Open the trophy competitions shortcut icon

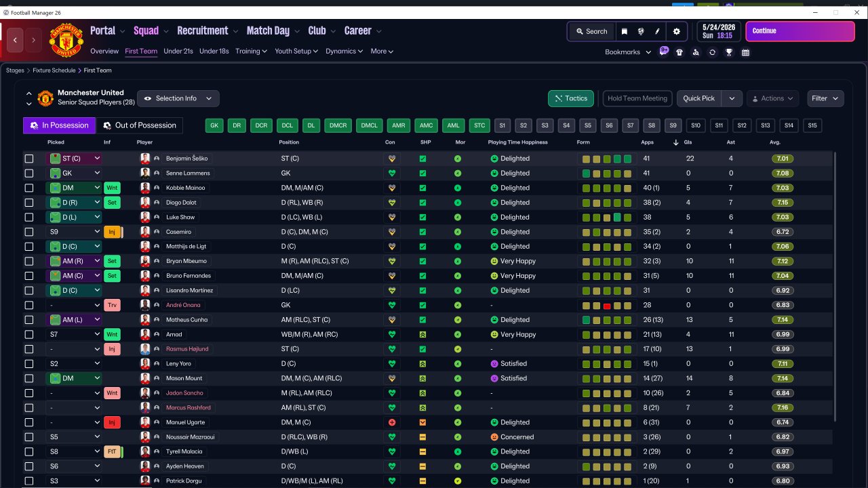[729, 52]
